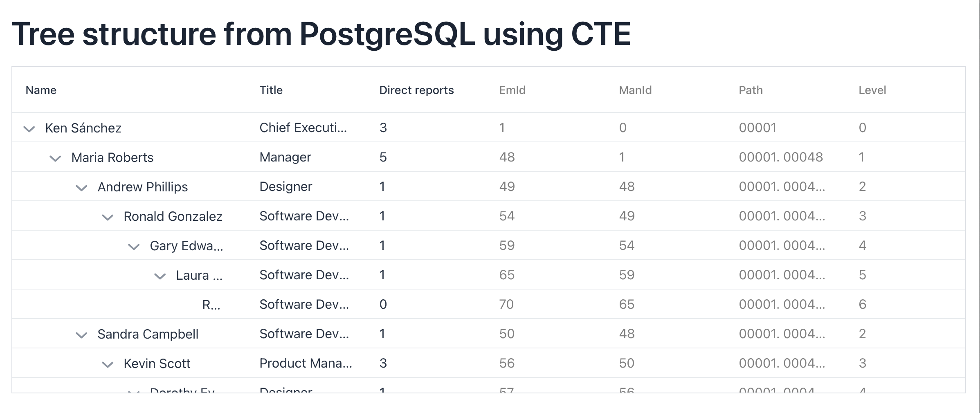This screenshot has height=413, width=980.
Task: Click the EmId column header
Action: click(512, 90)
